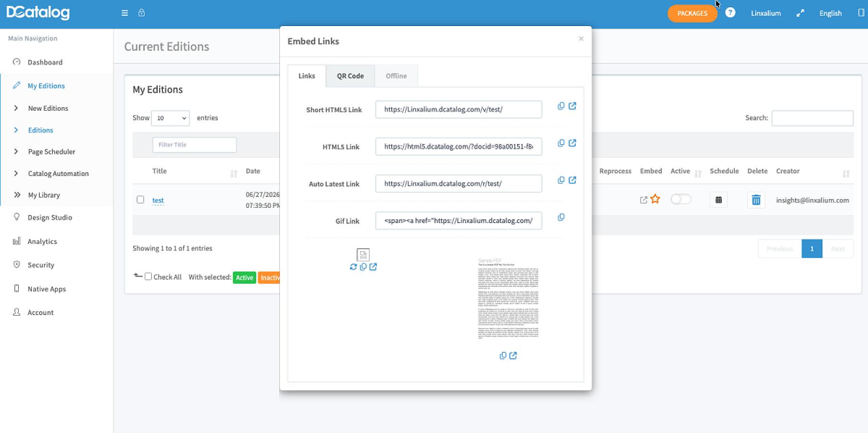Image resolution: width=868 pixels, height=433 pixels.
Task: Copy link beneath the broken gif image
Action: (363, 267)
